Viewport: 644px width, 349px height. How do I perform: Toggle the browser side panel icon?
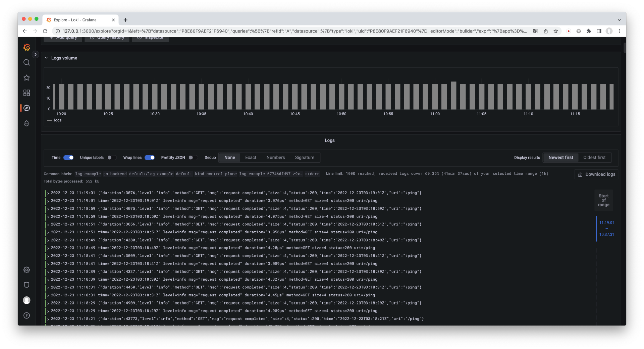tap(599, 31)
